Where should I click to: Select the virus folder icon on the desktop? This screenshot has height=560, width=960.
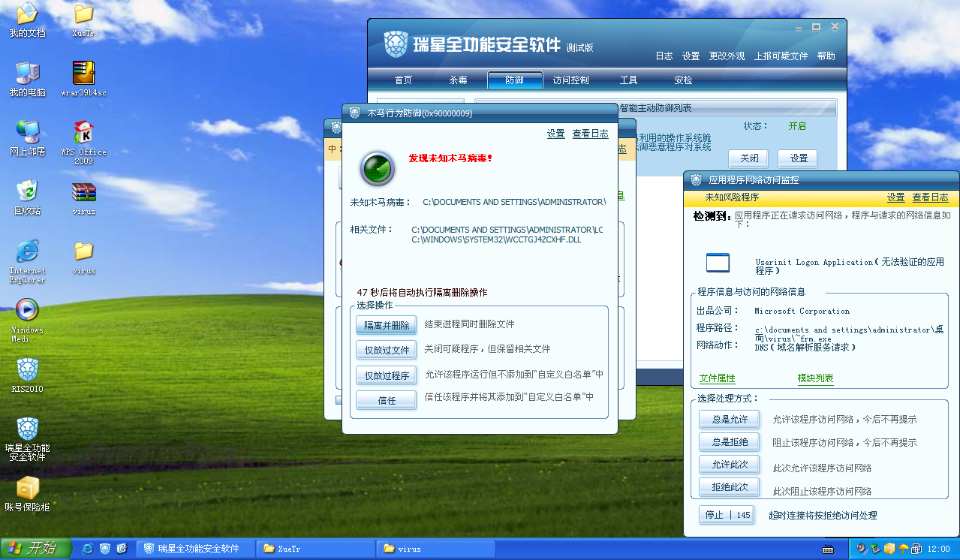83,257
